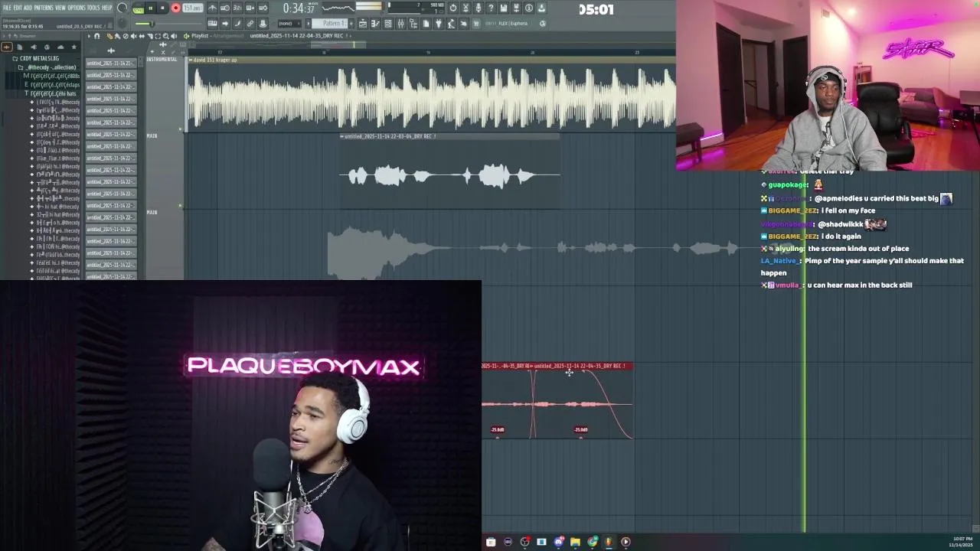The image size is (980, 551).
Task: Click the master pitch knob
Action: [122, 23]
